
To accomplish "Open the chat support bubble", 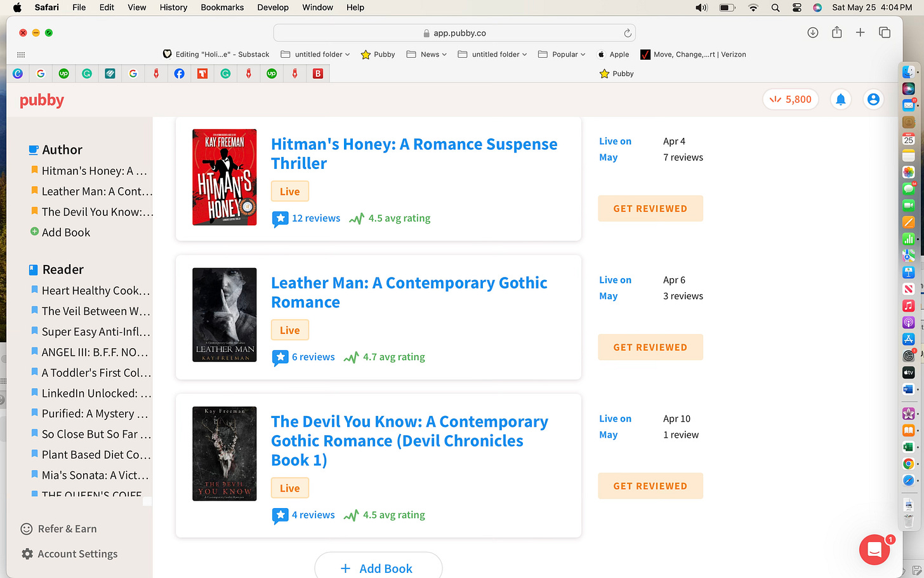I will (x=874, y=550).
